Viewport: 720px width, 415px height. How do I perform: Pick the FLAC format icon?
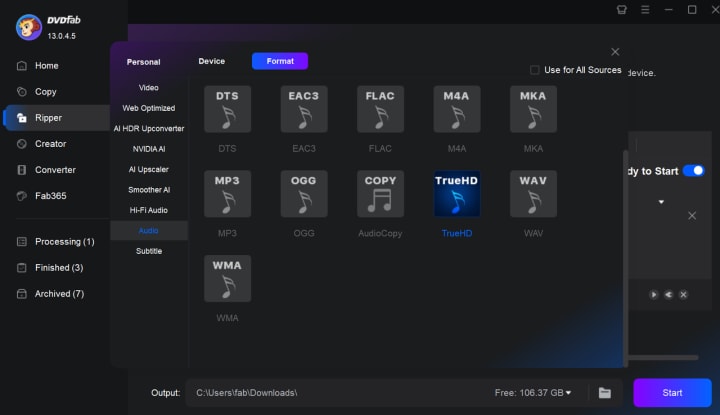click(380, 109)
